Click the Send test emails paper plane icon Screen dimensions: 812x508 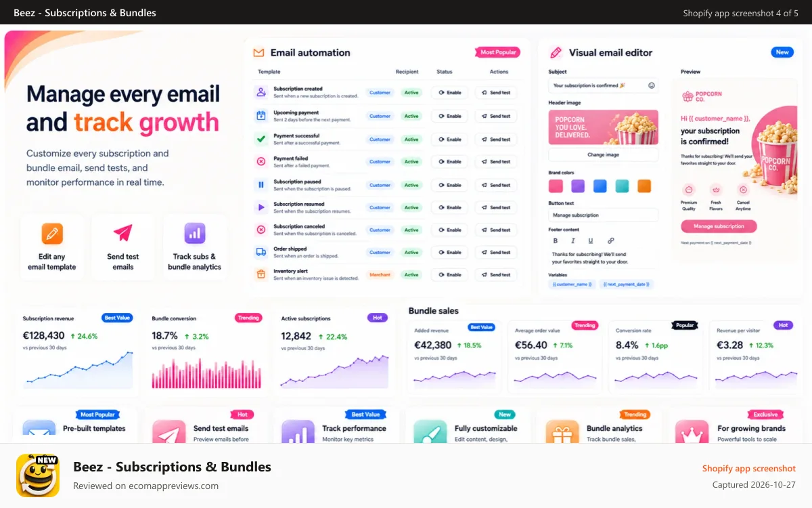[123, 233]
